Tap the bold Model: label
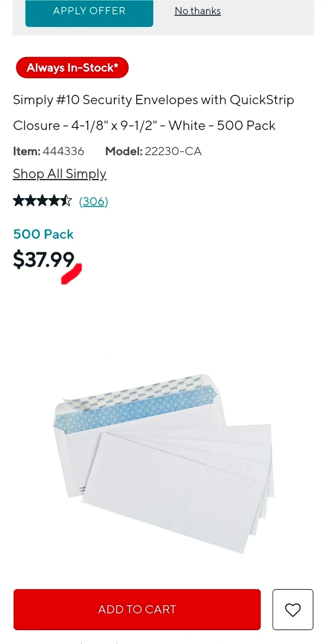This screenshot has width=327, height=644. click(124, 151)
